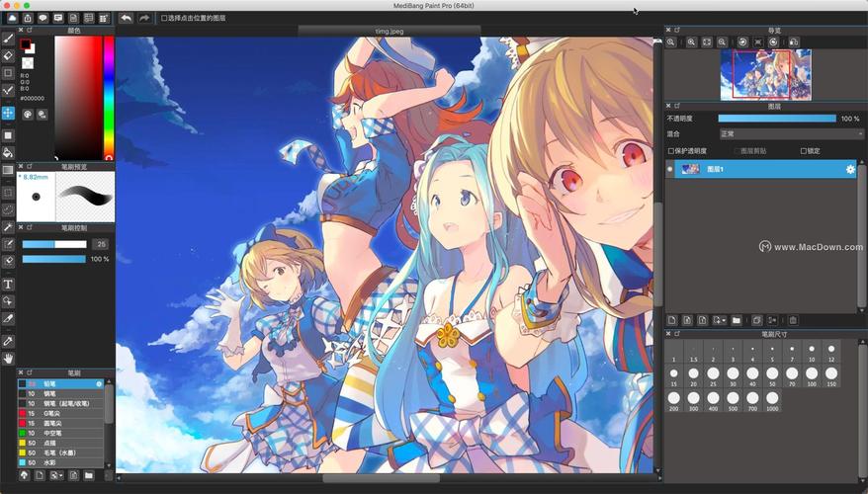Adjust the layer 不透明度 opacity slider
The height and width of the screenshot is (494, 868).
pyautogui.click(x=777, y=119)
